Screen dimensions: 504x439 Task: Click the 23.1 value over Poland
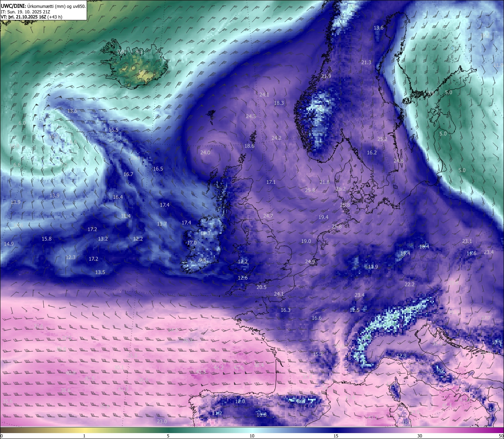pos(467,241)
